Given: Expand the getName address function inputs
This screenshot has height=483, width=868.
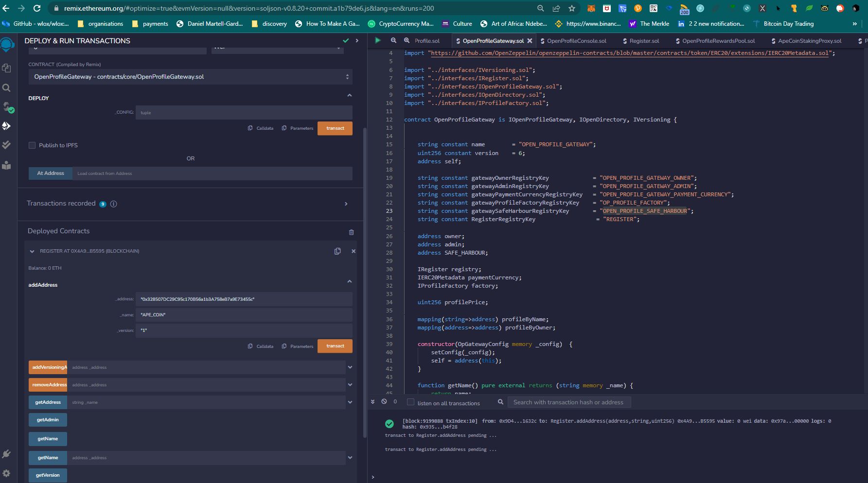Looking at the screenshot, I should [350, 458].
